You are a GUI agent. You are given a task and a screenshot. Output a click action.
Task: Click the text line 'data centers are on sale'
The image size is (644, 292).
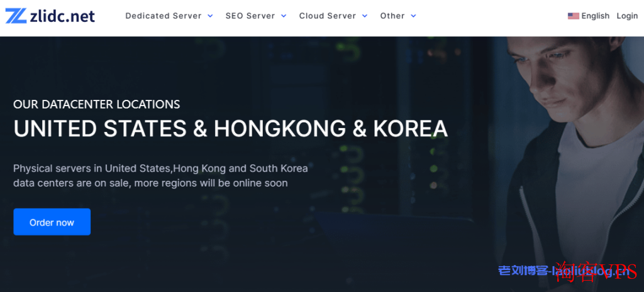(x=150, y=183)
